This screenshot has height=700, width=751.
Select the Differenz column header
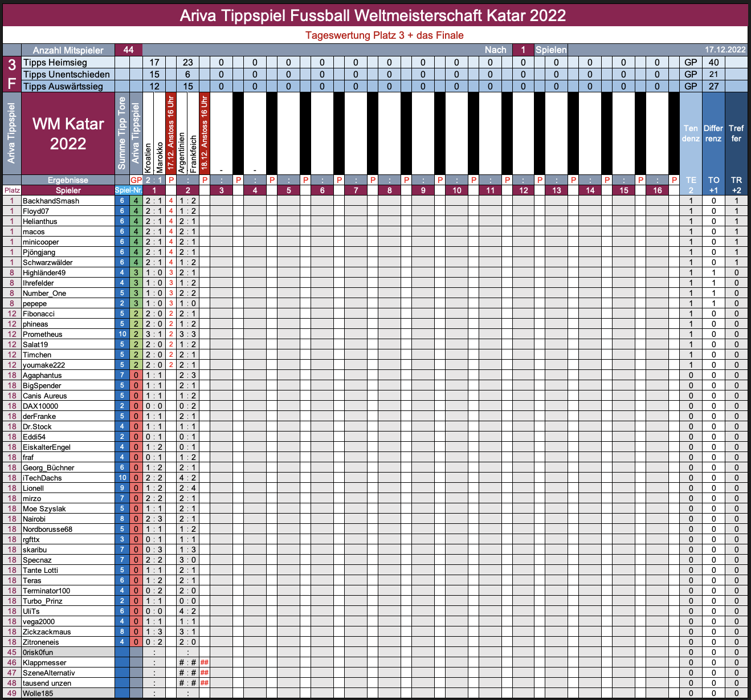pyautogui.click(x=713, y=133)
